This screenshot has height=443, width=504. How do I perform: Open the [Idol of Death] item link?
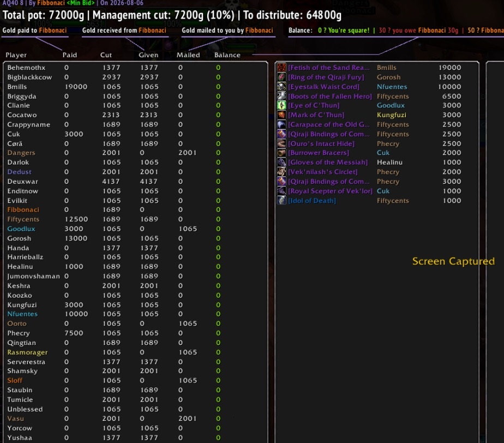coord(312,201)
